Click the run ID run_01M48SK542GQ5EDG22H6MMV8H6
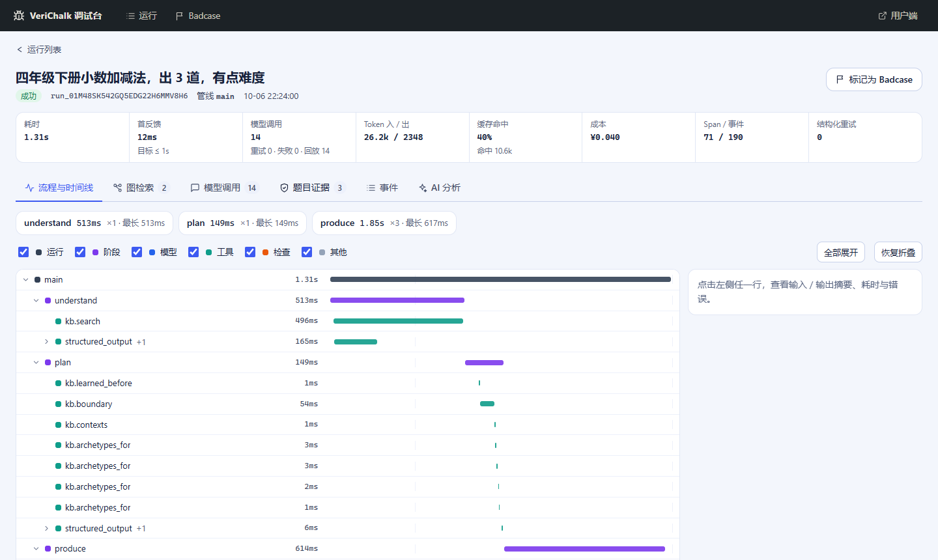 click(x=119, y=96)
